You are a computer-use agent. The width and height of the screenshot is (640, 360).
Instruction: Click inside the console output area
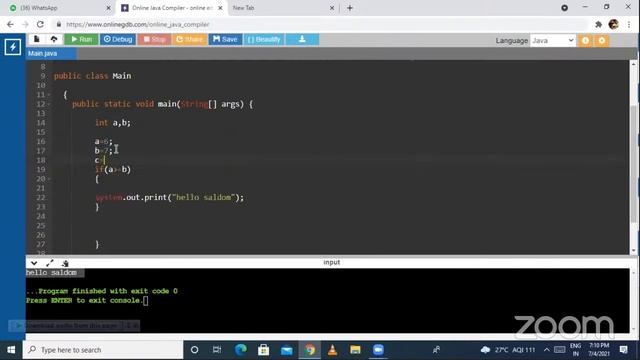pyautogui.click(x=327, y=300)
